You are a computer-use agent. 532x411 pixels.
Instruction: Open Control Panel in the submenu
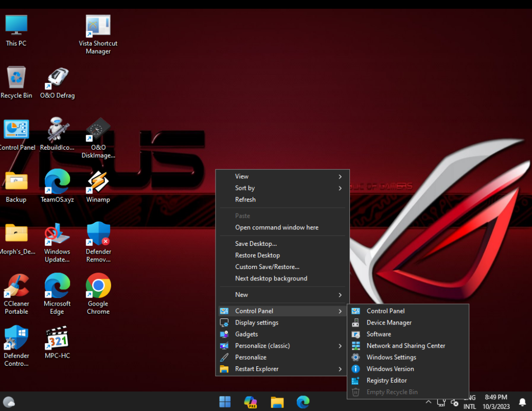pos(408,311)
